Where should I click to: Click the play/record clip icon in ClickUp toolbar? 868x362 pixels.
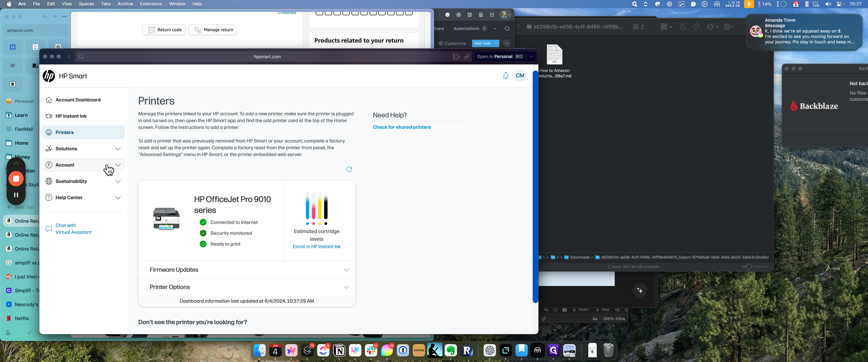(x=459, y=15)
